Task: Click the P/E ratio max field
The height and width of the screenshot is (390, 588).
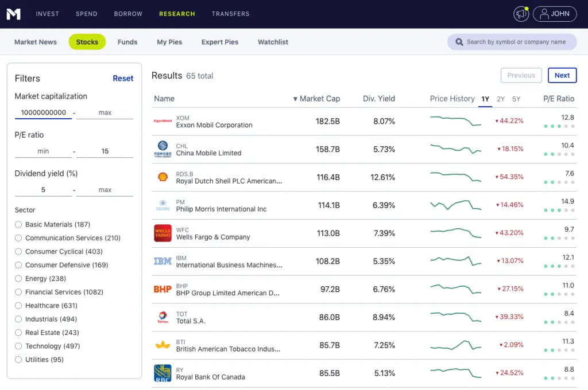Action: (x=105, y=151)
